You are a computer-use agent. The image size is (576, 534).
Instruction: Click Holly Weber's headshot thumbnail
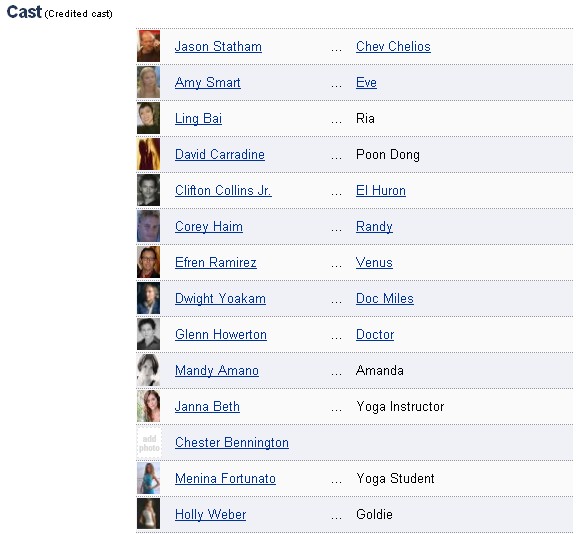tap(148, 514)
